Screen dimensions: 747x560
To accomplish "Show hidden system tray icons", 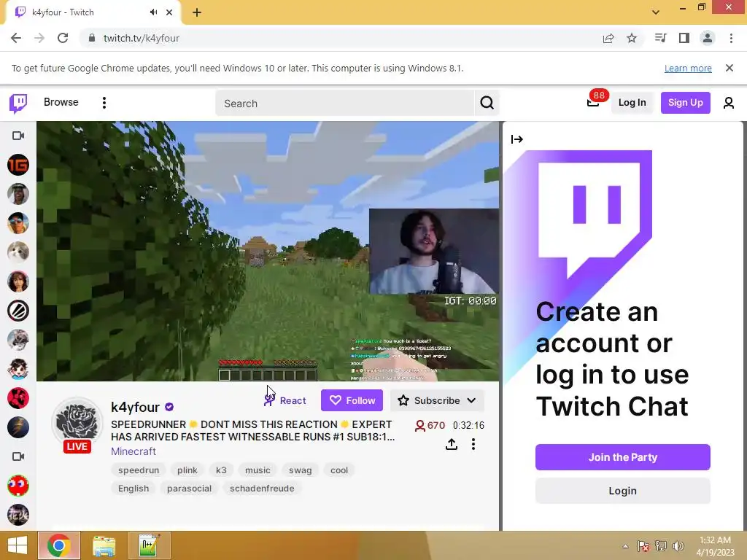I will click(625, 546).
